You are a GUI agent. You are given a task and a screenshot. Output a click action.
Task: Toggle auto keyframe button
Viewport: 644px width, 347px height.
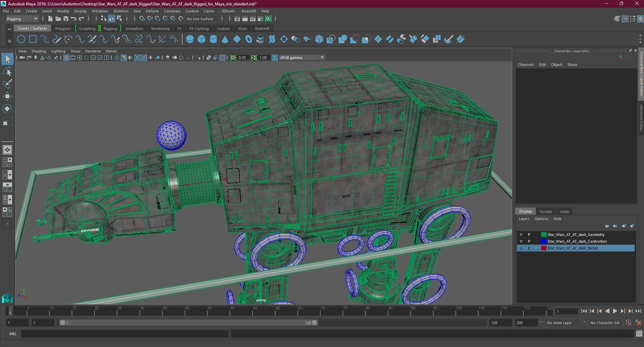click(629, 323)
